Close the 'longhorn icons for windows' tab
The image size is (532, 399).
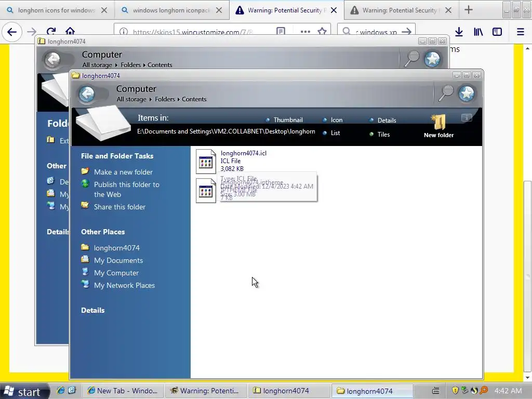coord(104,10)
